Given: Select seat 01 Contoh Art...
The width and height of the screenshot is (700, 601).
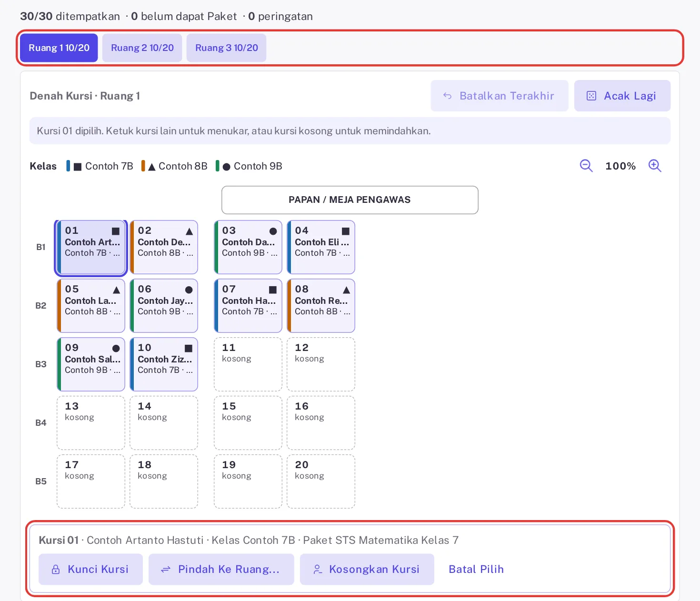Looking at the screenshot, I should coord(91,247).
